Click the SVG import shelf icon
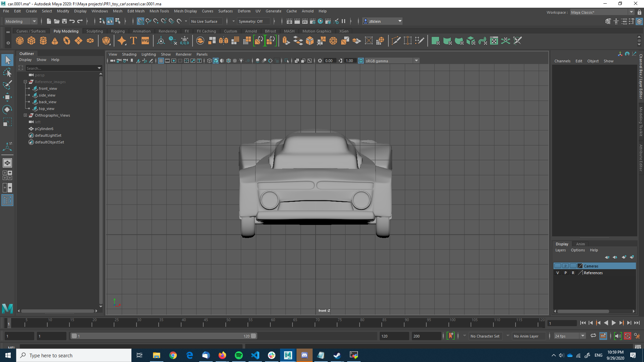The height and width of the screenshot is (362, 644). pos(145,41)
